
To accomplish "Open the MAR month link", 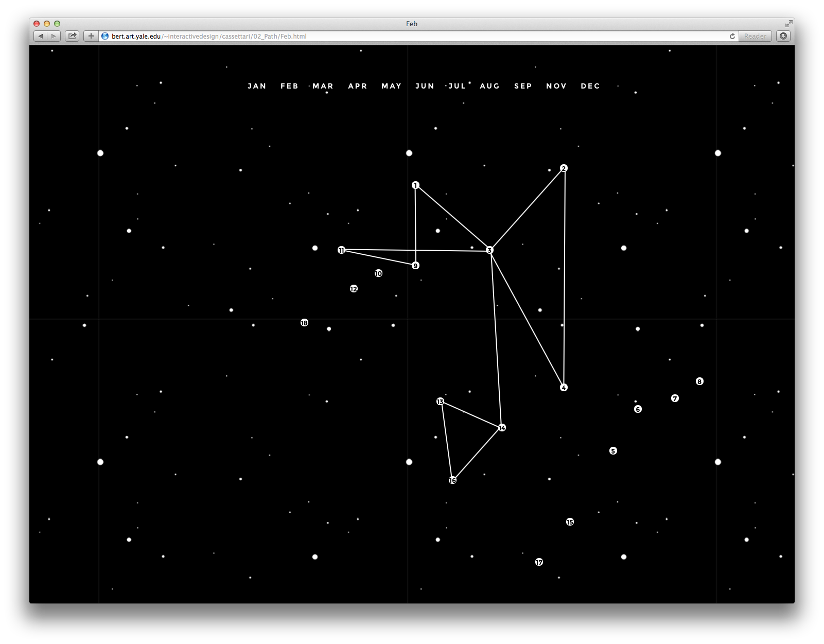I will (x=323, y=86).
